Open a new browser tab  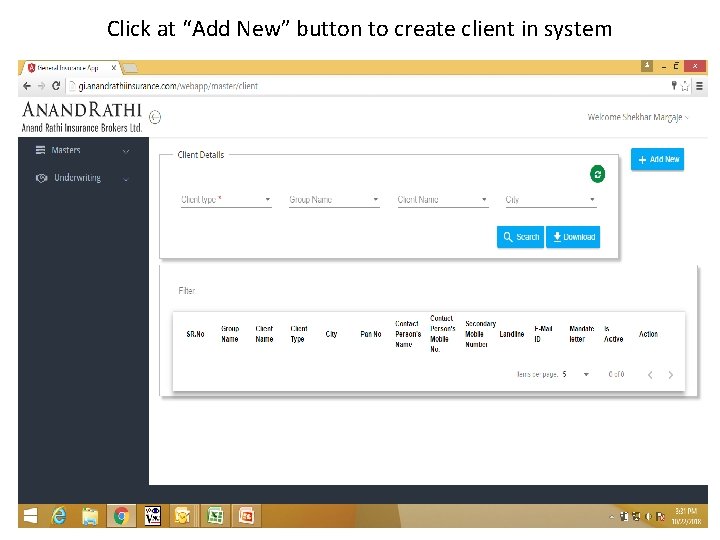(x=131, y=68)
